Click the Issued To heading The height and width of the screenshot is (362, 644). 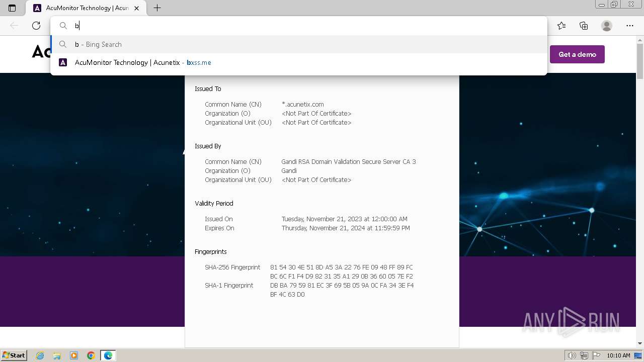pos(208,89)
